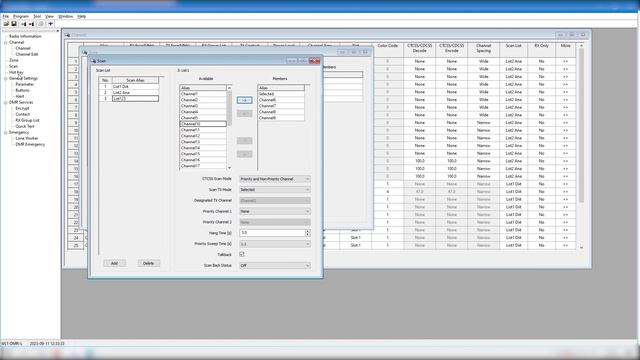Click the add-to-members arrow button

coord(244,100)
